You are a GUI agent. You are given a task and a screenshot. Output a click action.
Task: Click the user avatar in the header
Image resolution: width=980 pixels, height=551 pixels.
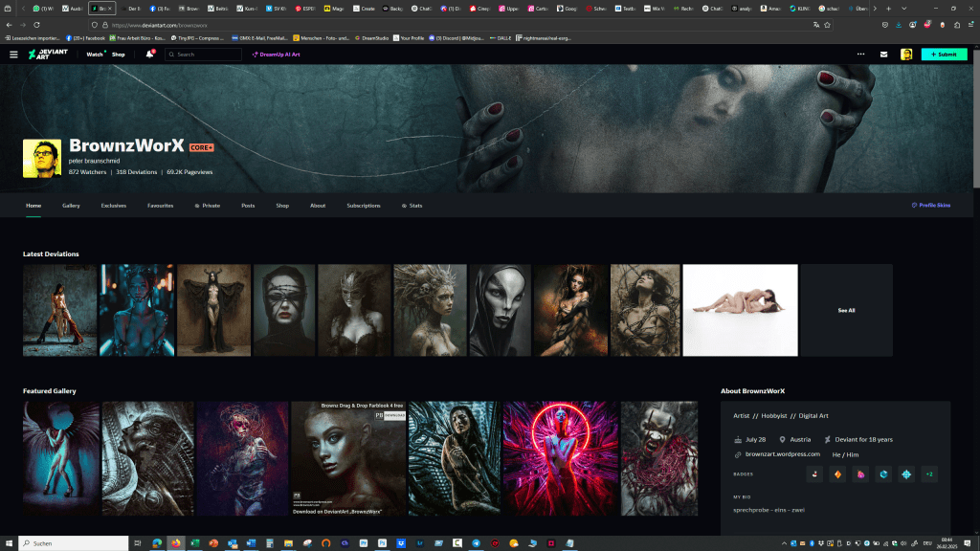click(905, 55)
